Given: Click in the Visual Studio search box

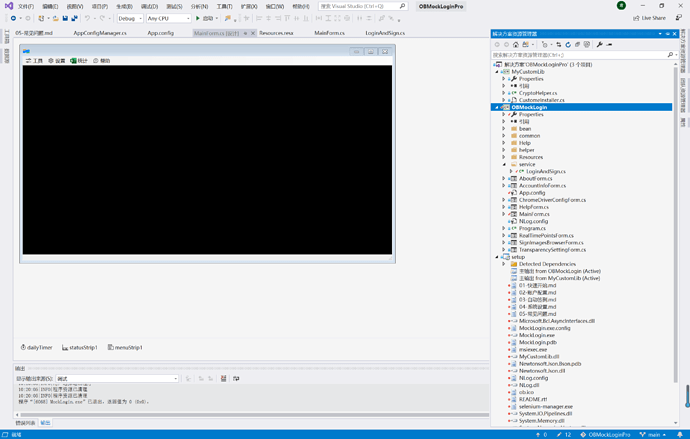Looking at the screenshot, I should (x=363, y=6).
